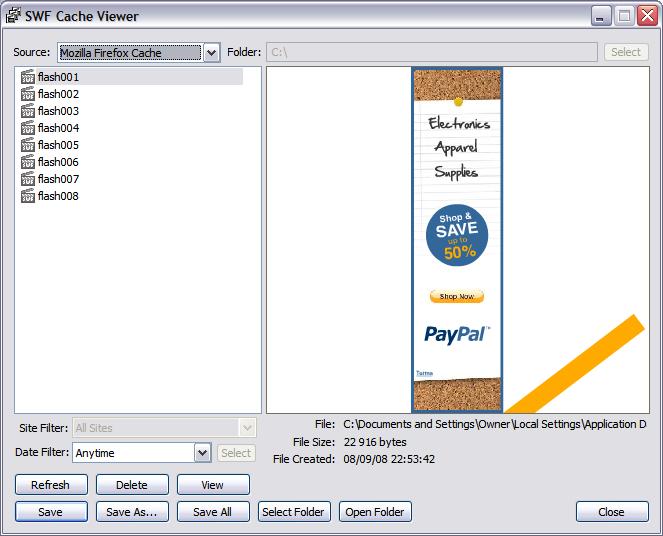Click the flash006 file icon

[x=27, y=162]
